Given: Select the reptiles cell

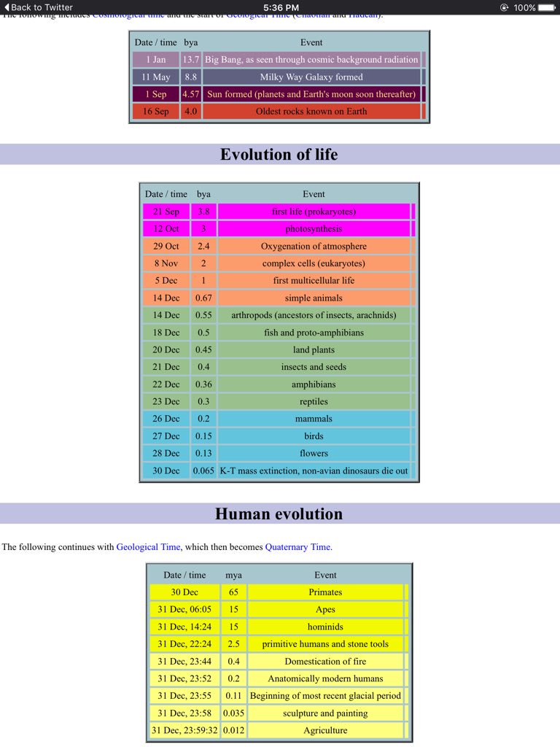Looking at the screenshot, I should click(314, 401).
